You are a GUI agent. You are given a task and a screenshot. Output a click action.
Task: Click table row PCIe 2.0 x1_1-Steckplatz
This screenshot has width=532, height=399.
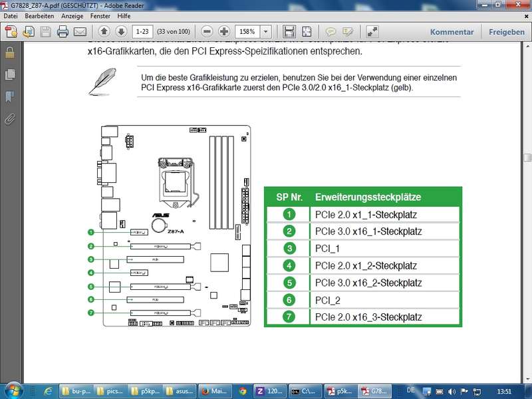click(363, 214)
